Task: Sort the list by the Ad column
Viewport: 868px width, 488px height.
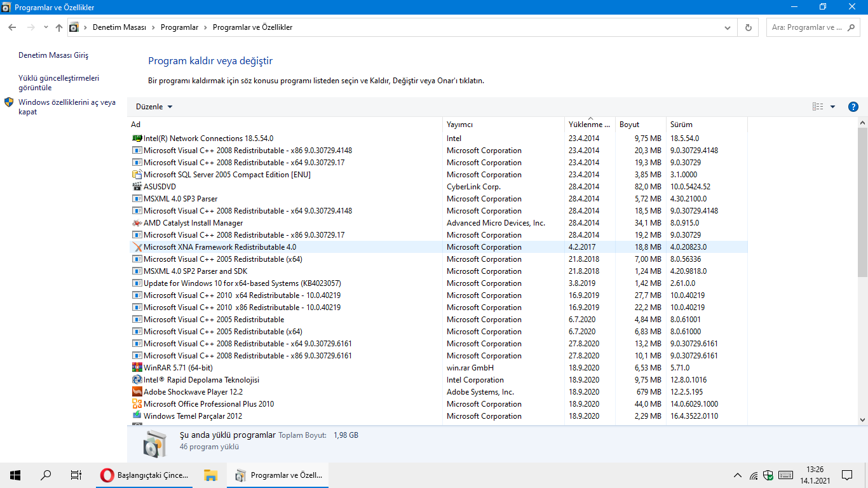Action: pos(285,124)
